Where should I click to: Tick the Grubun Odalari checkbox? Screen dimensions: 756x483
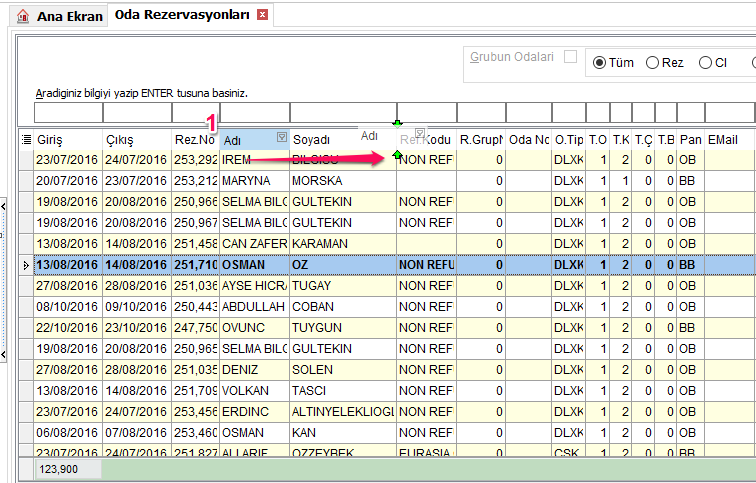tap(570, 57)
